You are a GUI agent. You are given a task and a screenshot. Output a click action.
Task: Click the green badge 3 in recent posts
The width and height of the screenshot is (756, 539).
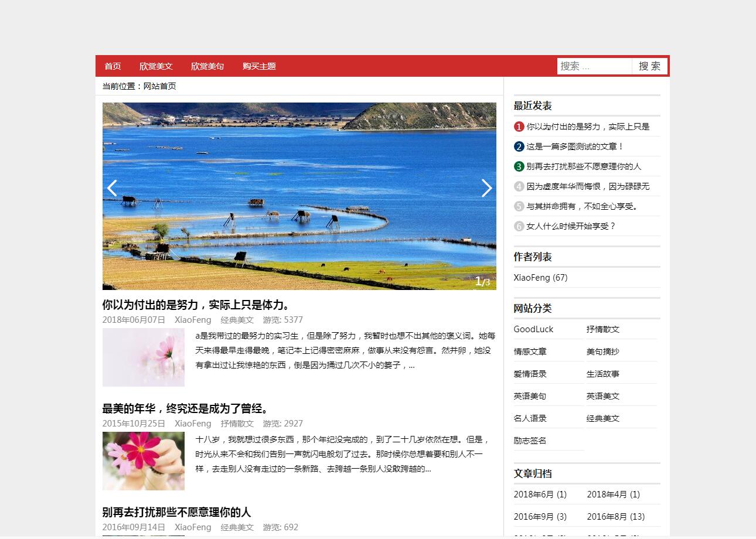pyautogui.click(x=519, y=166)
